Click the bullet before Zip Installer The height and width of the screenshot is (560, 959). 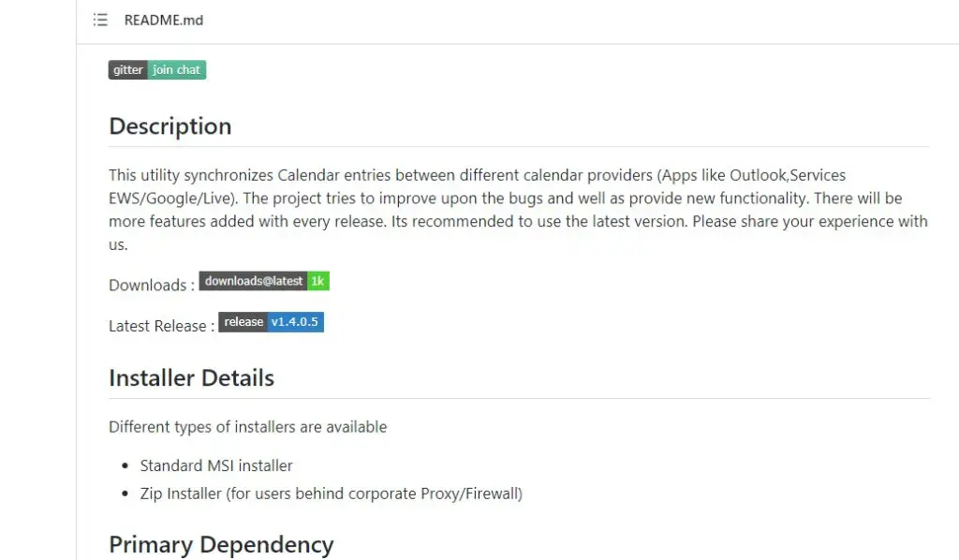(x=125, y=494)
